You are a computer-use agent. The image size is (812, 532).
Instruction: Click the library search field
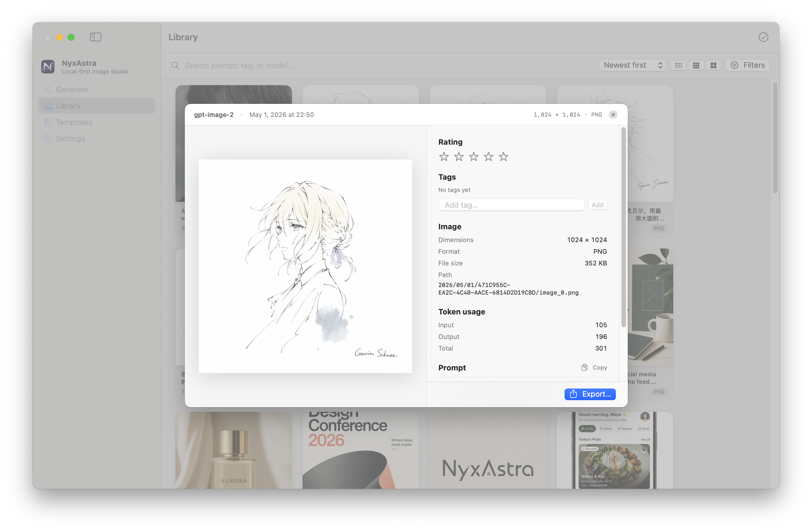pos(382,66)
